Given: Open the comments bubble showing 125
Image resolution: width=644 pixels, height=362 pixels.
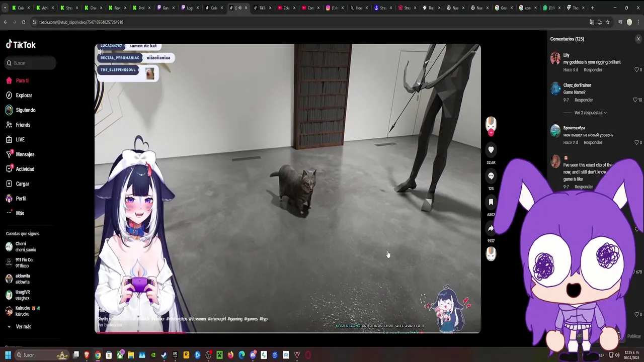Looking at the screenshot, I should click(x=491, y=176).
